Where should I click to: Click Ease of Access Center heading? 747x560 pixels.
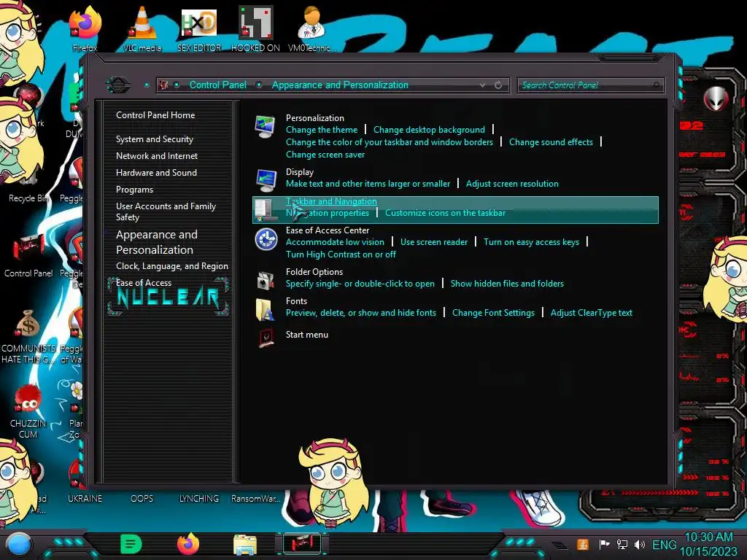(x=328, y=230)
